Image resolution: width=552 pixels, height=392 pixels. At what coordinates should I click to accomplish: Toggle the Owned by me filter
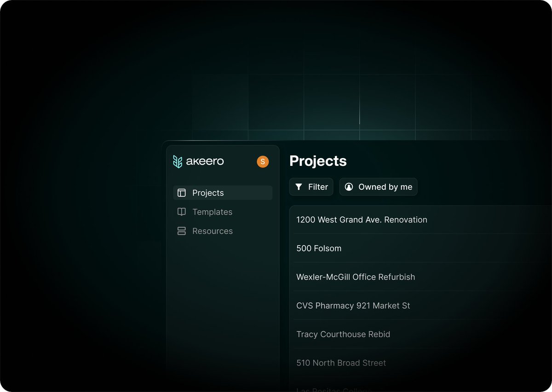pyautogui.click(x=378, y=187)
